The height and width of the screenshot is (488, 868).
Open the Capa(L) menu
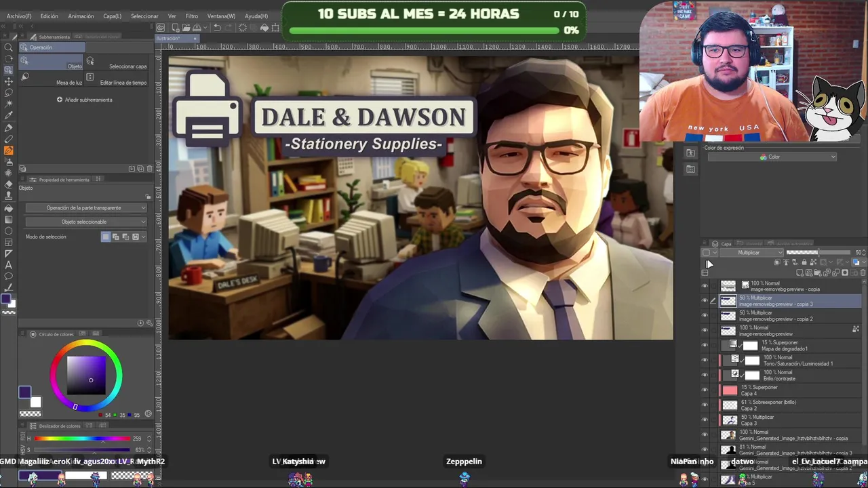pos(113,16)
